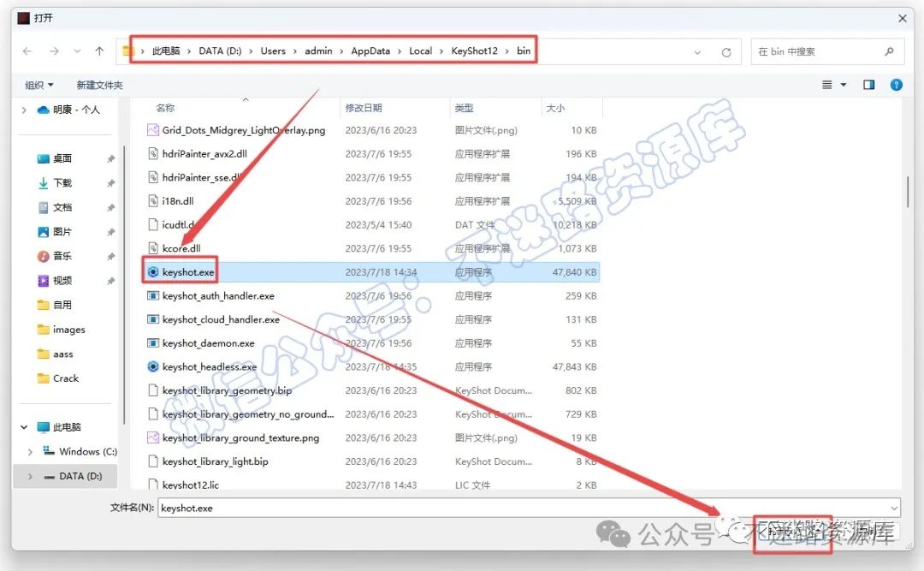Toggle the preview pane icon

coord(868,85)
